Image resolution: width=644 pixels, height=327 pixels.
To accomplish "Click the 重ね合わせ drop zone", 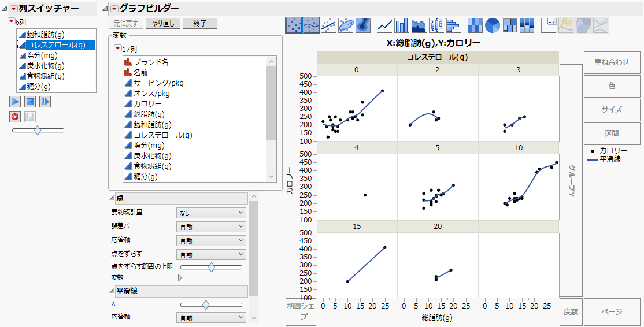I will (612, 62).
